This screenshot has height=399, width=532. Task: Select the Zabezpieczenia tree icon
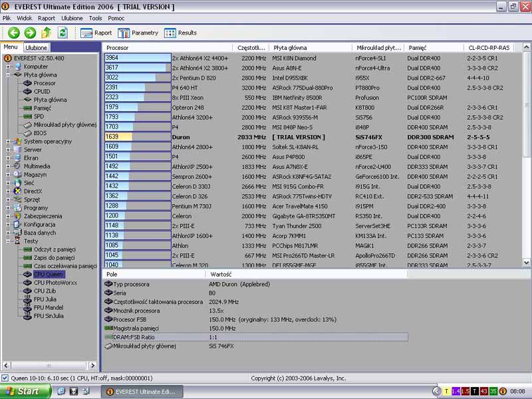[17, 216]
